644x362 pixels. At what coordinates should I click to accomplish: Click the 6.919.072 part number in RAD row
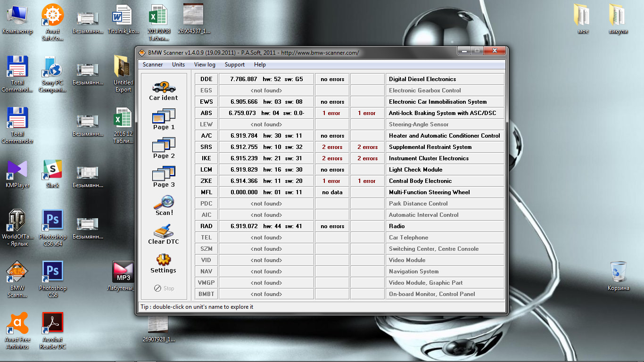[x=244, y=226]
